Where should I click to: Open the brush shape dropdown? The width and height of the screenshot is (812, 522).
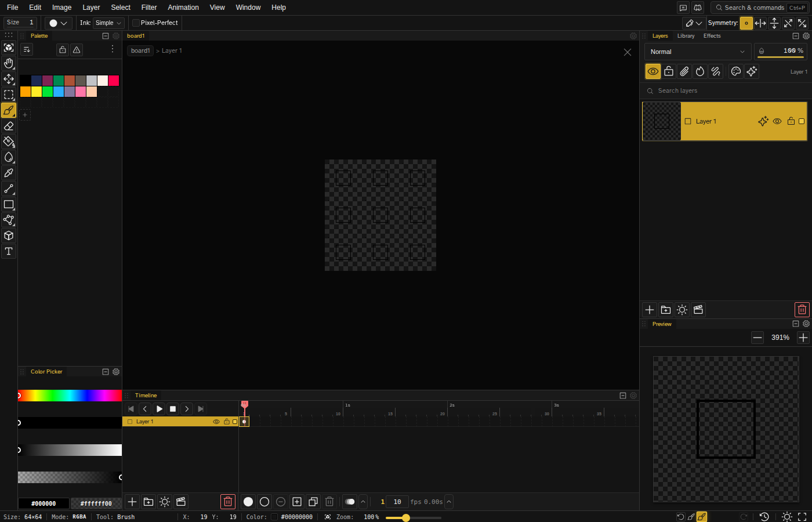pos(58,23)
